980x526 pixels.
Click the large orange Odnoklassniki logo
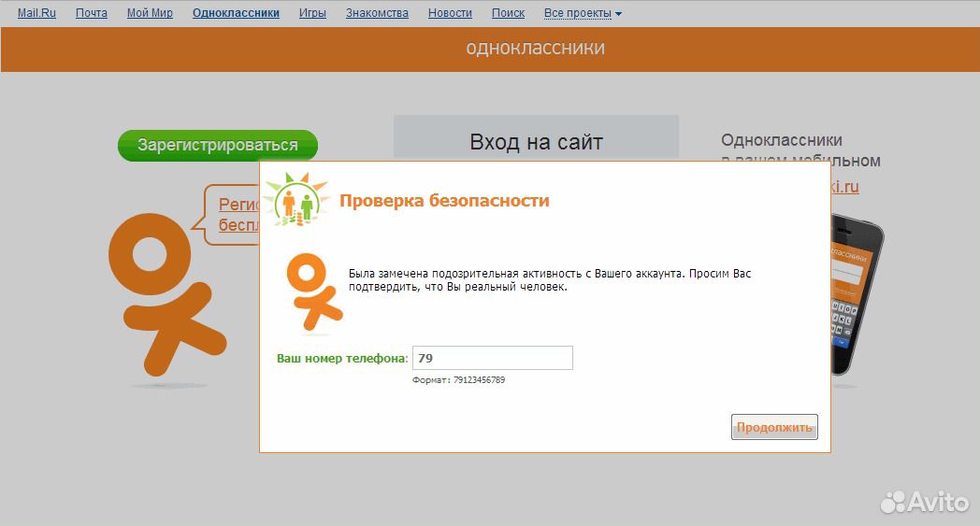(166, 293)
